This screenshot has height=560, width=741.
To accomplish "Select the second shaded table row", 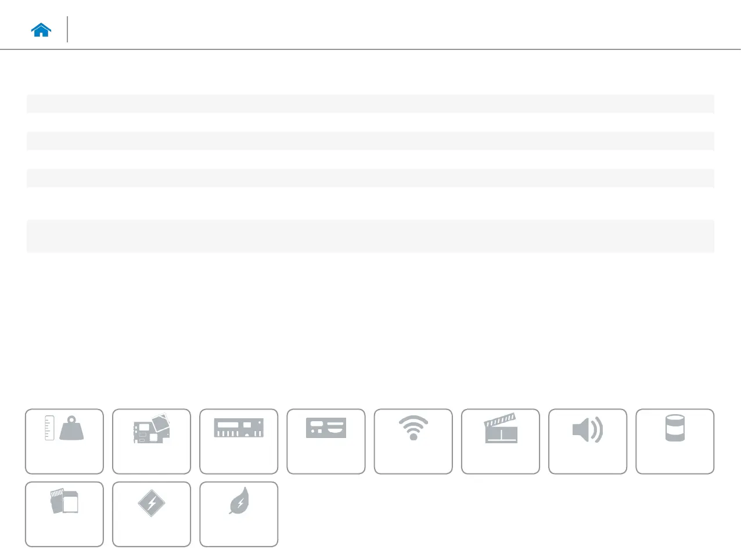I will point(370,141).
